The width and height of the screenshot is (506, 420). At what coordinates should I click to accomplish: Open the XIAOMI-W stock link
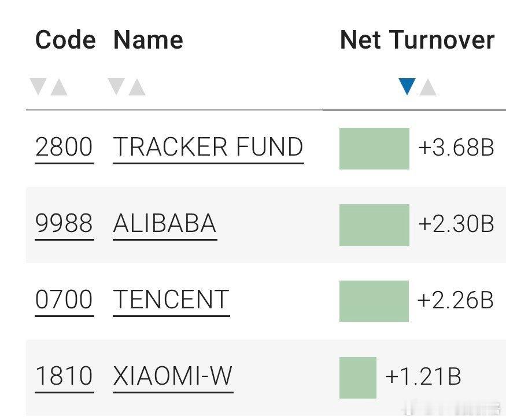(x=173, y=377)
